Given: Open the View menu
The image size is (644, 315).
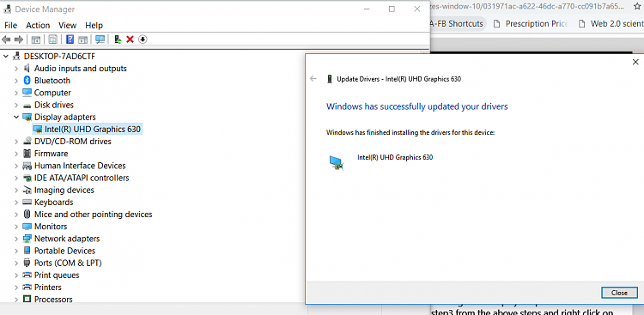Looking at the screenshot, I should click(67, 26).
